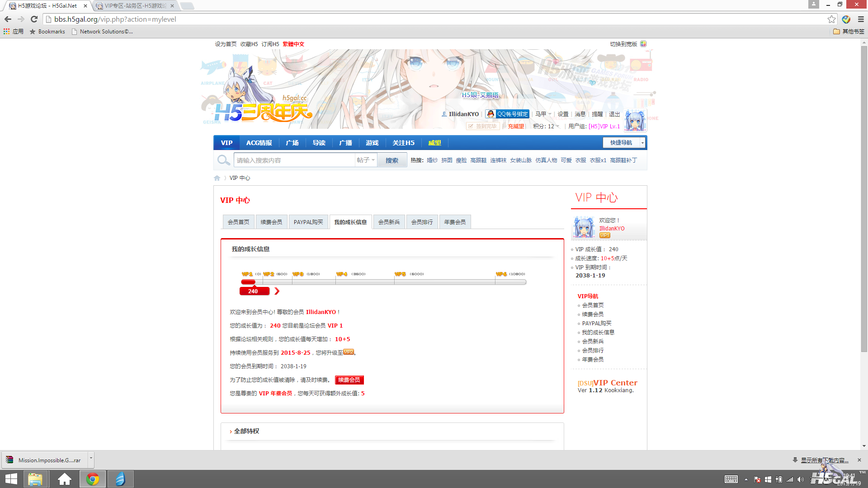Click 显示所有下载内容 link
This screenshot has width=868, height=488.
point(825,460)
